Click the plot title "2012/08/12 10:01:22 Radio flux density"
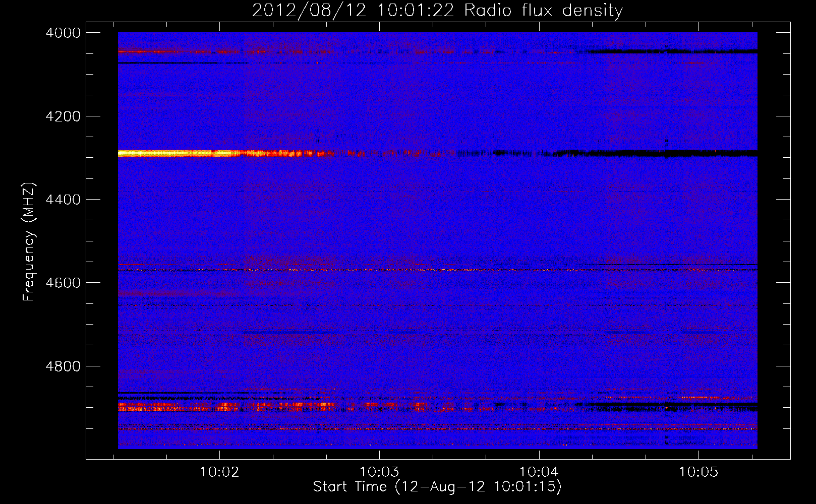 (x=437, y=10)
